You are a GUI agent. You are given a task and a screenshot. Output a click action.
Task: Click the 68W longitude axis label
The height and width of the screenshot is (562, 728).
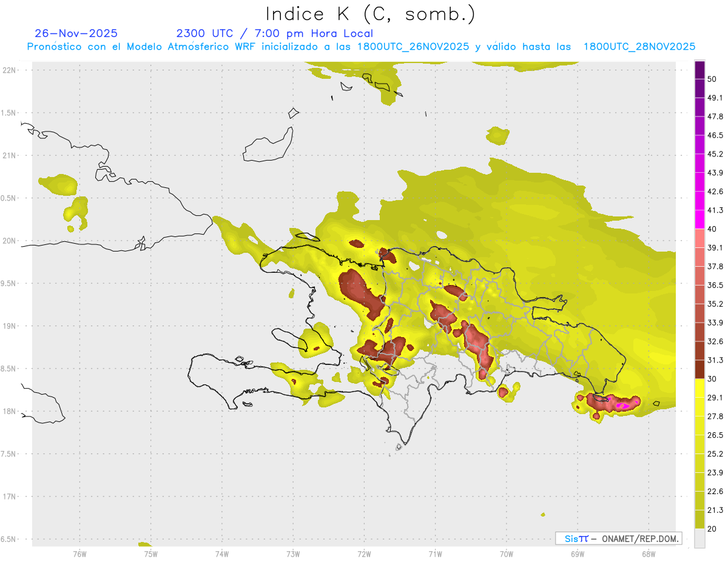point(648,554)
